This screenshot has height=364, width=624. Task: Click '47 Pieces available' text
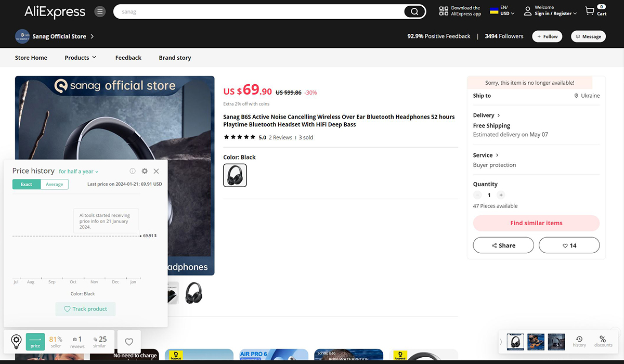coord(495,206)
